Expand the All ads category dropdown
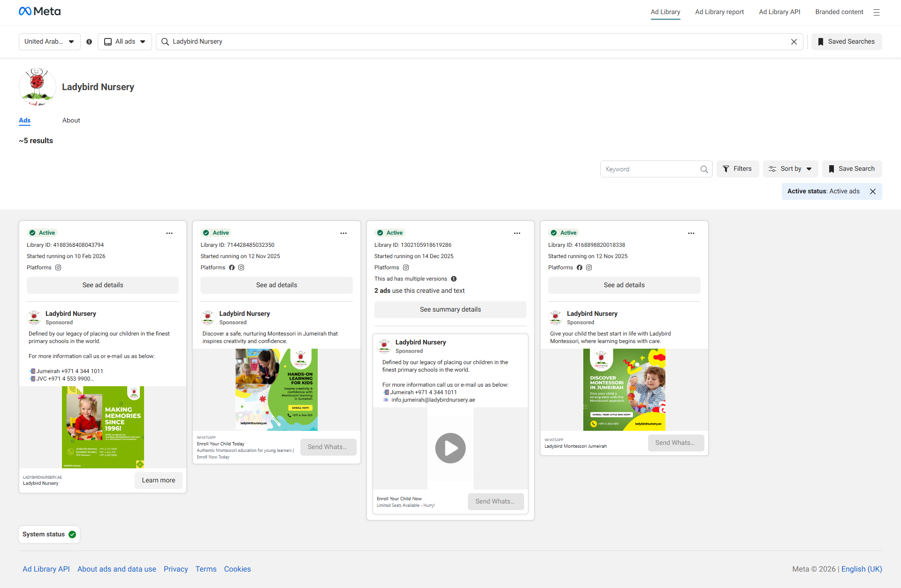This screenshot has height=588, width=901. (x=125, y=42)
